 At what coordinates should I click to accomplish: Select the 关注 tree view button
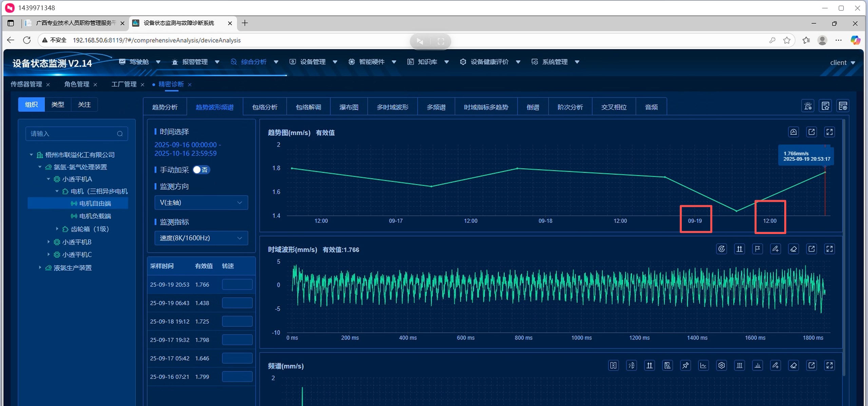(84, 104)
